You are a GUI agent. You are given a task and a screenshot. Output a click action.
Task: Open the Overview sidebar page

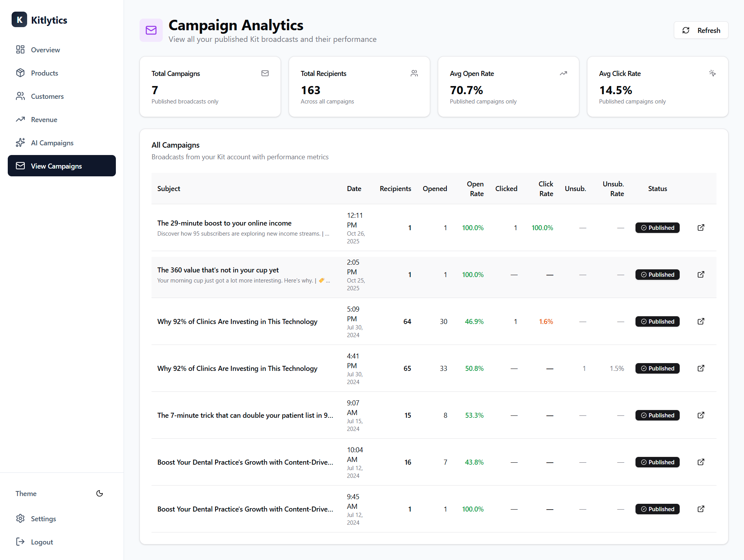click(45, 50)
